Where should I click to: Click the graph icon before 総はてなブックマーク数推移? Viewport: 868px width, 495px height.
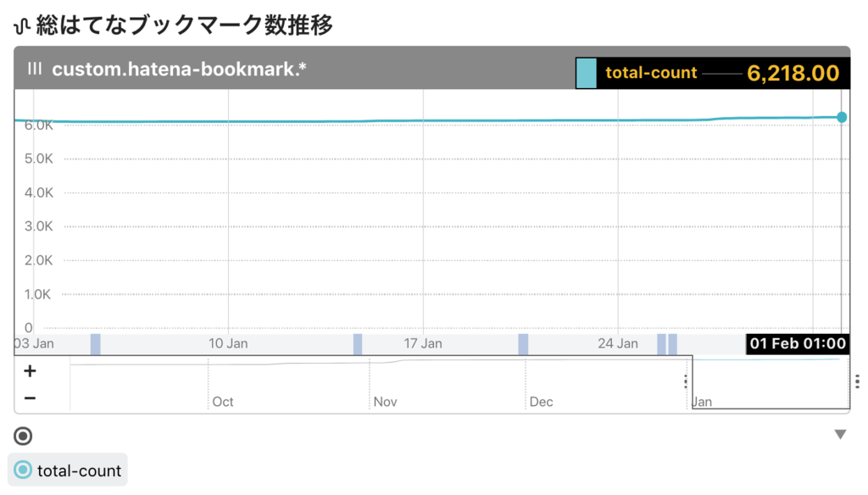click(x=21, y=26)
